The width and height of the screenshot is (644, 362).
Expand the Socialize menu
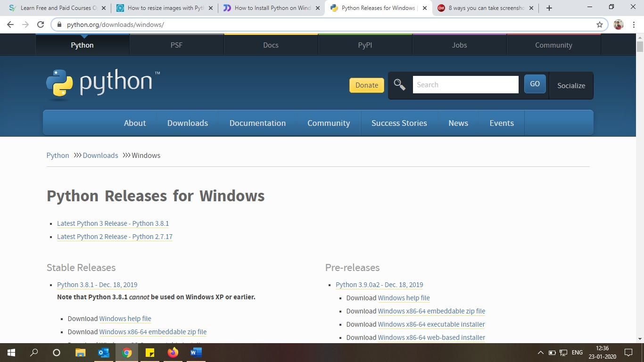click(571, 85)
